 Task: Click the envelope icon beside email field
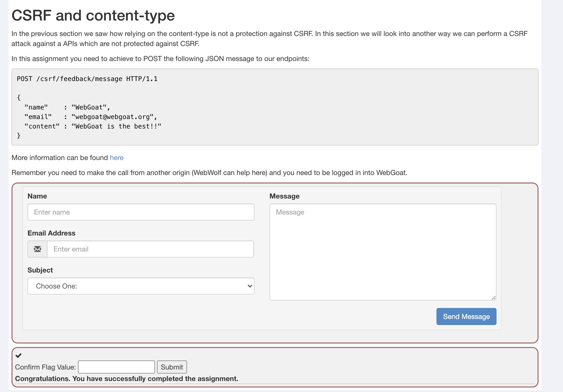[37, 249]
